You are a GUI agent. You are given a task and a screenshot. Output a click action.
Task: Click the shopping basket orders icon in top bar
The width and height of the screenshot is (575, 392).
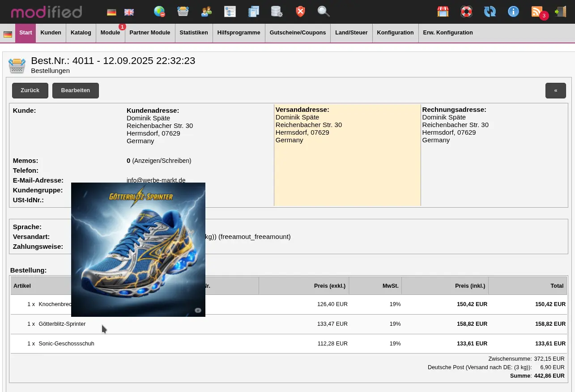(183, 12)
